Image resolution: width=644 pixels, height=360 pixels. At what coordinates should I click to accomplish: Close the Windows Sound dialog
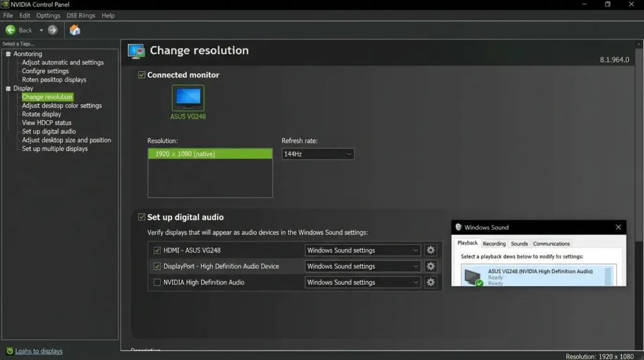click(x=618, y=227)
